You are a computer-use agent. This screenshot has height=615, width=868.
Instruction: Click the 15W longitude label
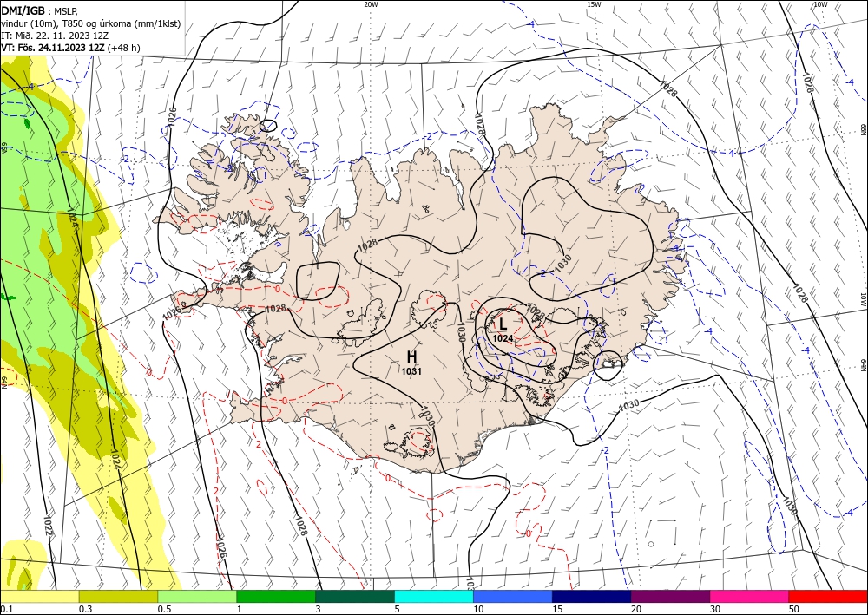coord(594,4)
